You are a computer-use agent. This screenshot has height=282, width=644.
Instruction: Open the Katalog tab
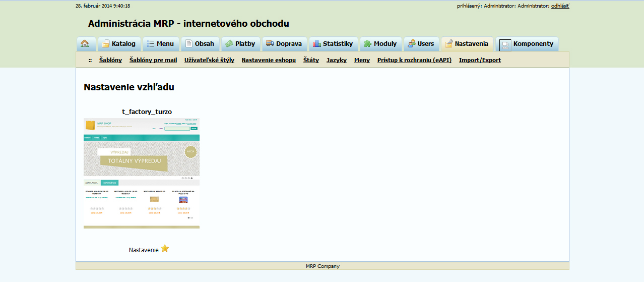click(x=119, y=44)
